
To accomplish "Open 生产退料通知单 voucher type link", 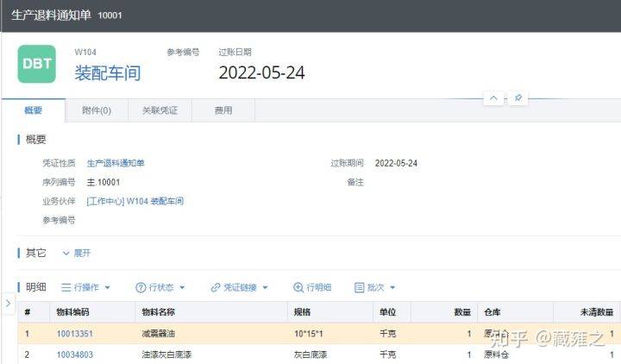I will point(116,163).
